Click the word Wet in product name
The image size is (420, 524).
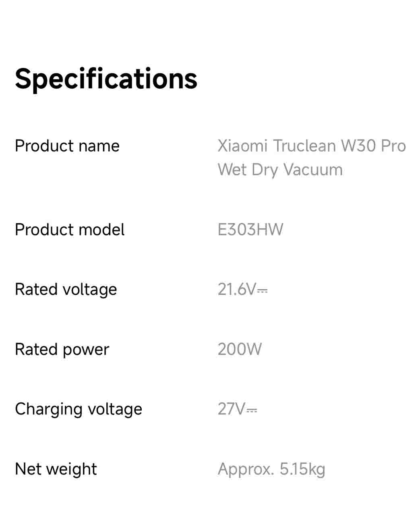pyautogui.click(x=232, y=170)
